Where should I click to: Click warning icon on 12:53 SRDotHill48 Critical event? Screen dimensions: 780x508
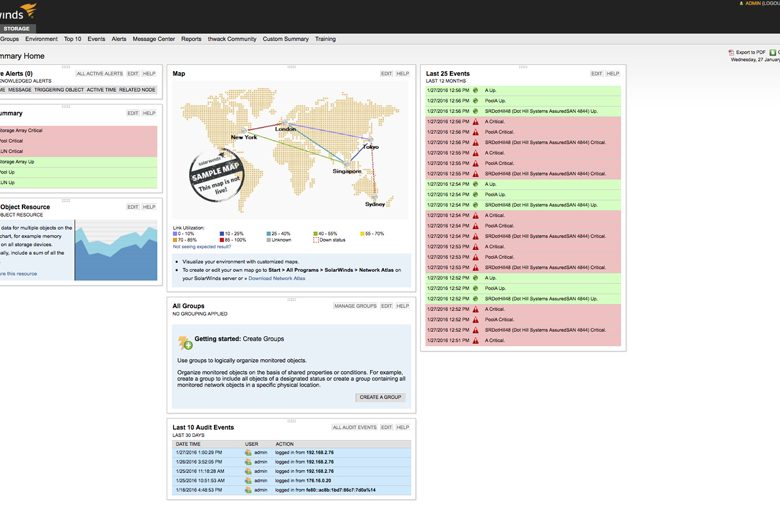coord(475,267)
